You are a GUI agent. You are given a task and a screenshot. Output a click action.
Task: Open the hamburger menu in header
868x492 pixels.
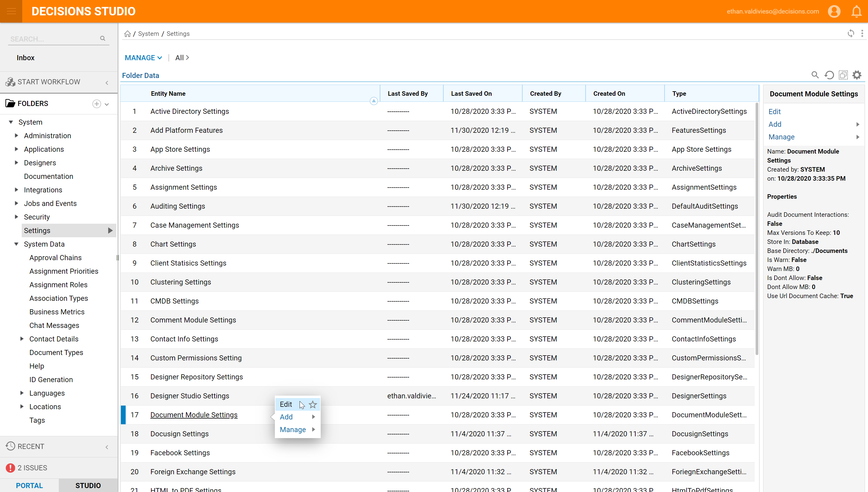11,11
